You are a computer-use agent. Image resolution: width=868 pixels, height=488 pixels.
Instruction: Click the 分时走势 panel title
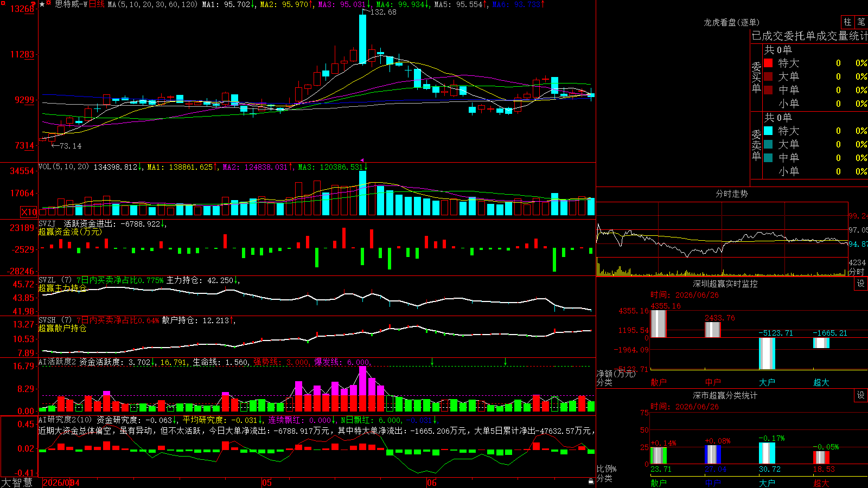pos(731,194)
